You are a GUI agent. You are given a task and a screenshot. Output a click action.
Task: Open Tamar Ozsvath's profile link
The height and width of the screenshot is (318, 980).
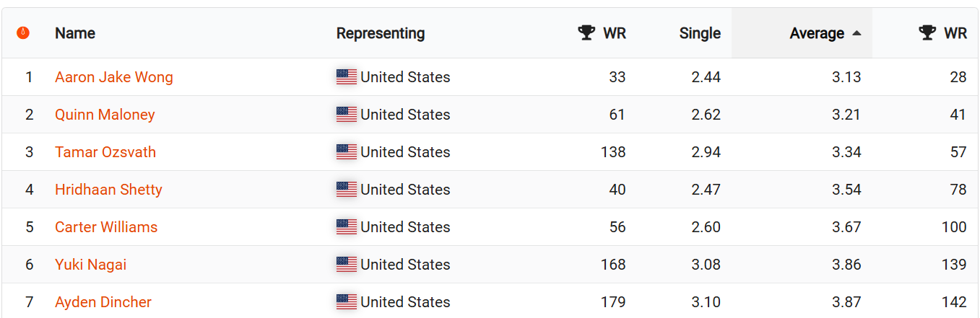(105, 152)
